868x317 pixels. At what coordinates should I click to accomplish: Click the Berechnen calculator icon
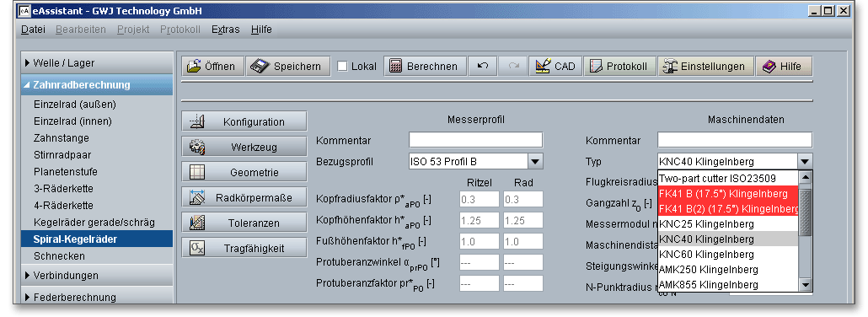[x=395, y=66]
